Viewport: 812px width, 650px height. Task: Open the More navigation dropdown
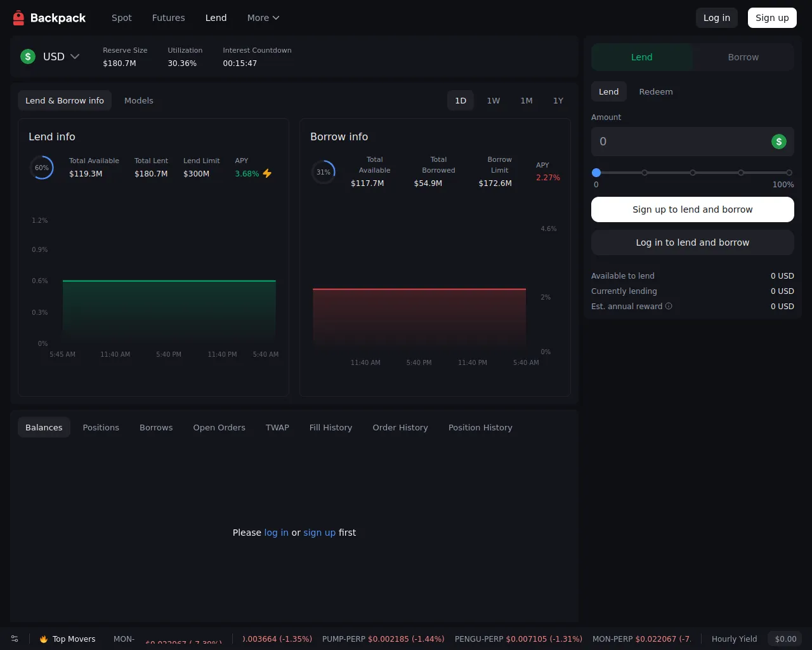(263, 18)
